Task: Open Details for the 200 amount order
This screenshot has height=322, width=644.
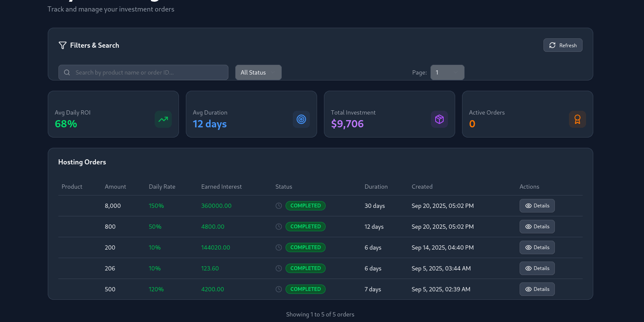Action: point(537,247)
